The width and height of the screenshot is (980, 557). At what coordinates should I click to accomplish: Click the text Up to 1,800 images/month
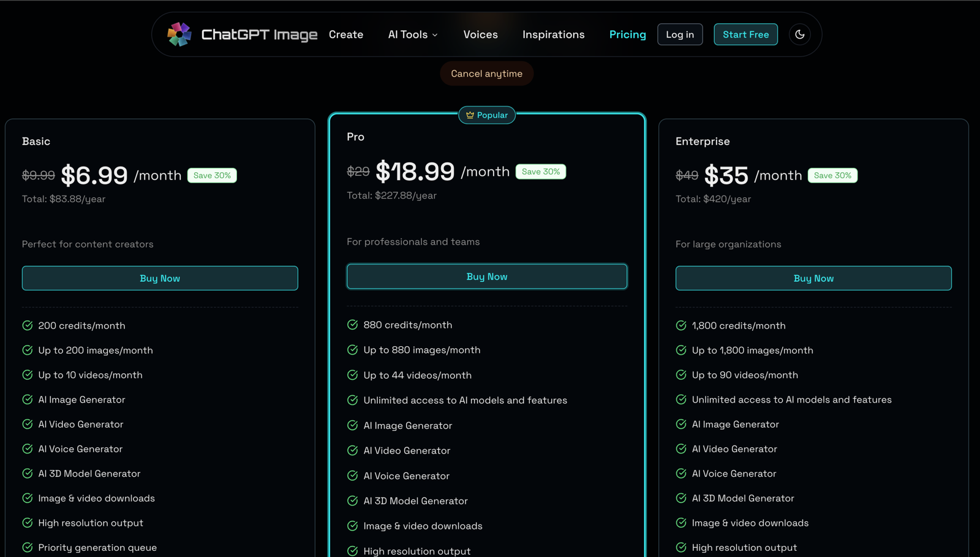tap(753, 350)
